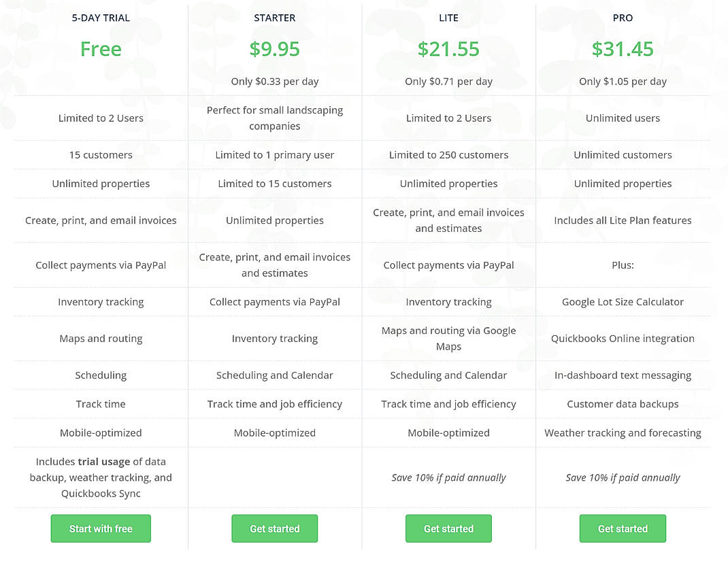This screenshot has width=728, height=576.
Task: Click the Quickbooks Online integration feature
Action: pos(623,338)
